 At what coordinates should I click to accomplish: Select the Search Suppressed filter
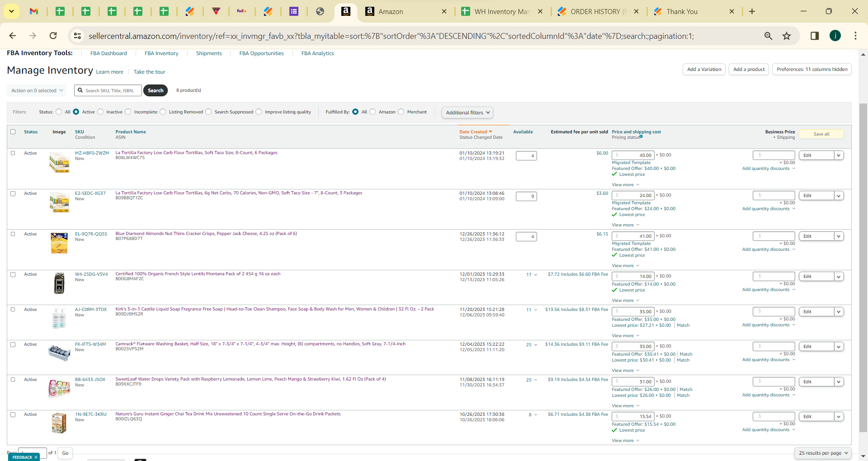pyautogui.click(x=208, y=112)
